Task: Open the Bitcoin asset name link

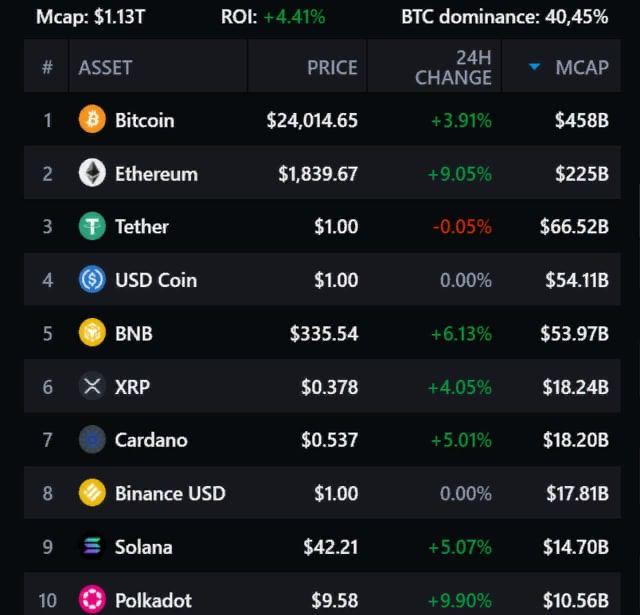Action: click(x=144, y=120)
